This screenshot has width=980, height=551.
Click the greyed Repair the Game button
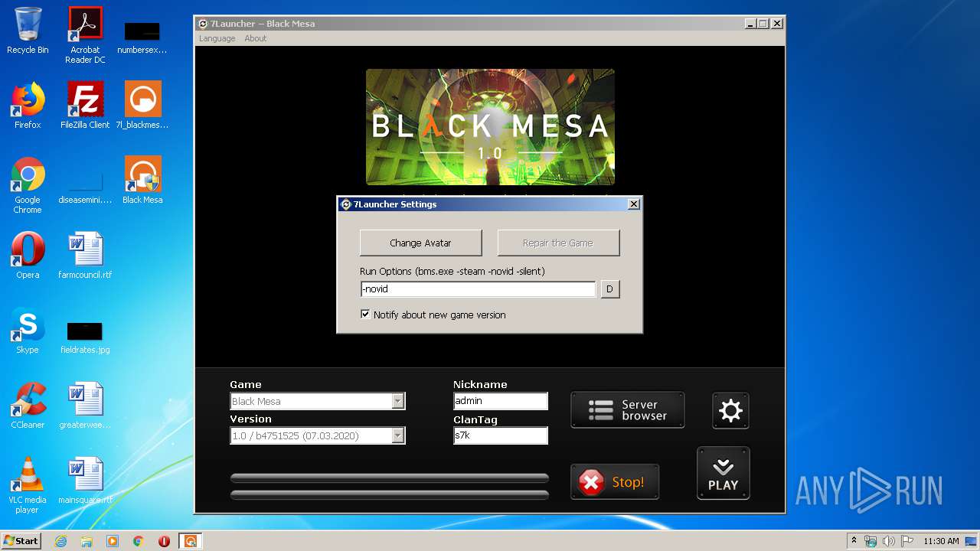pyautogui.click(x=558, y=243)
